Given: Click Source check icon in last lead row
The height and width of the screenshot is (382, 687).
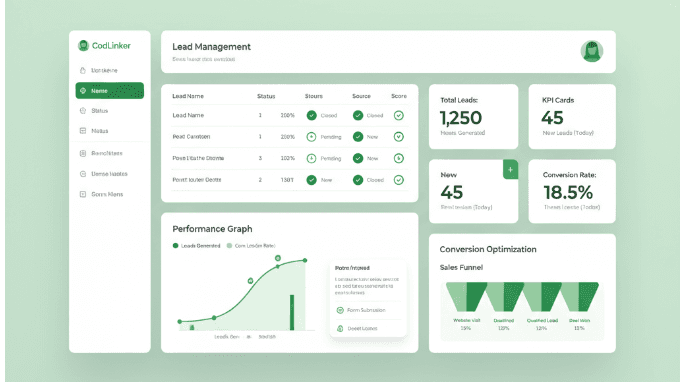Looking at the screenshot, I should coord(358,180).
